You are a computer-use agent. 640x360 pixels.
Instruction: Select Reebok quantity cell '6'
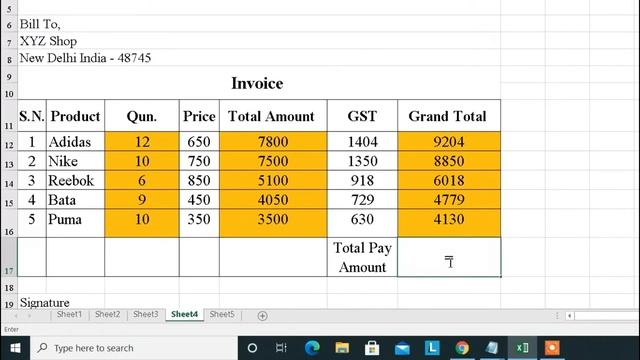tap(142, 180)
